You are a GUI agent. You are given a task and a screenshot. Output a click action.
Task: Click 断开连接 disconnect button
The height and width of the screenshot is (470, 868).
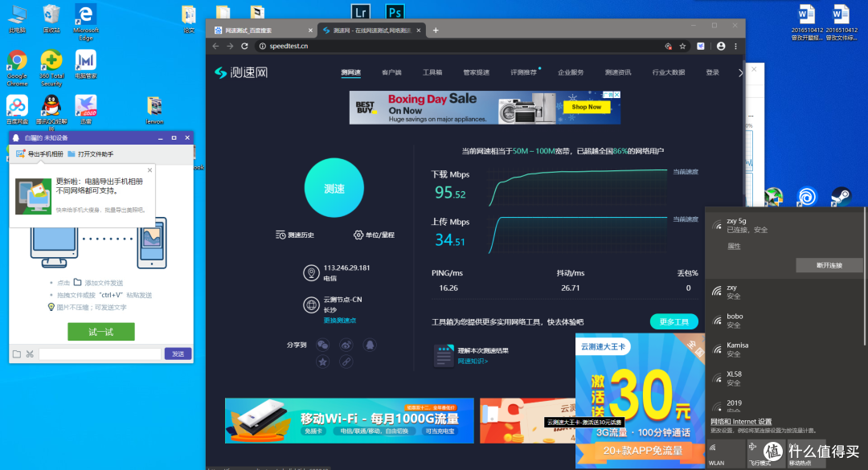tap(829, 265)
